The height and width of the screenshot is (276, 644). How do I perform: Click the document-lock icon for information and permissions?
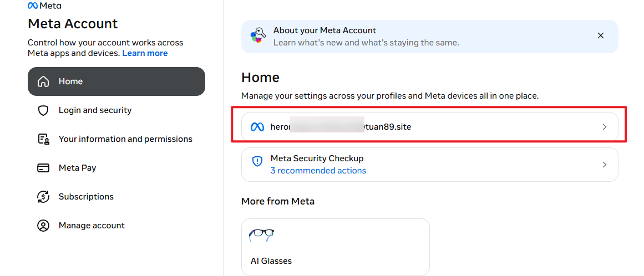click(x=43, y=139)
